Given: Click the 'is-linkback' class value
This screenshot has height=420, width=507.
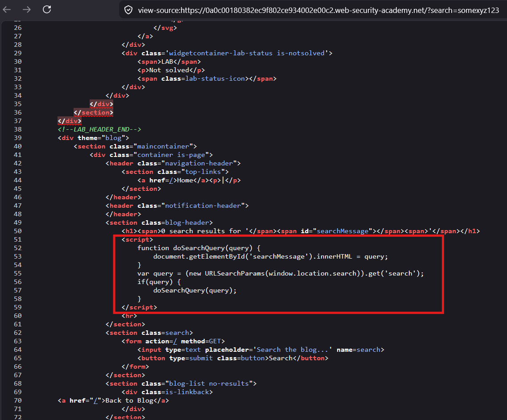Looking at the screenshot, I should (187, 392).
